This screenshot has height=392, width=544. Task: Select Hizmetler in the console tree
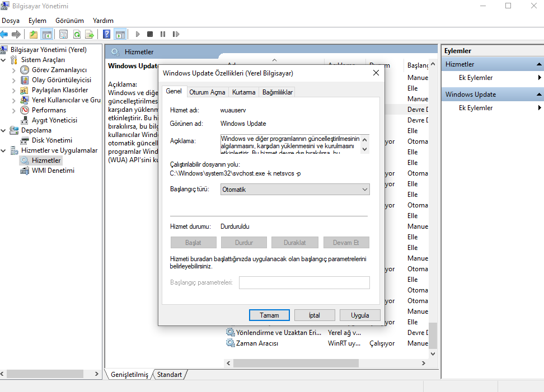click(x=46, y=160)
